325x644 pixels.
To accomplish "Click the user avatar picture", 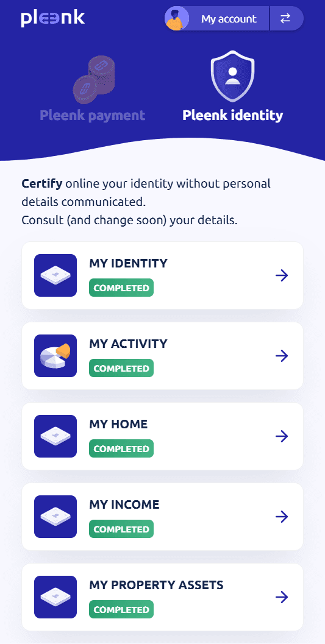I will pyautogui.click(x=177, y=18).
